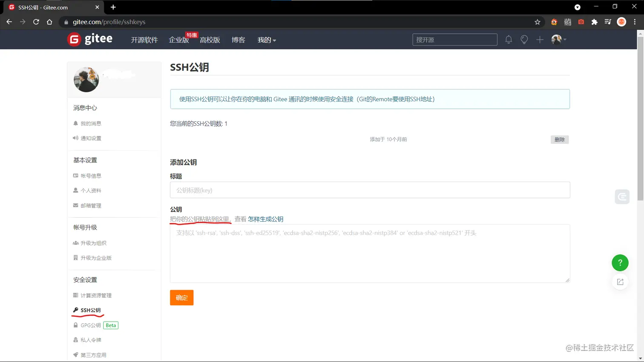Screen dimensions: 644x362
Task: Focus the public key textarea
Action: click(370, 254)
